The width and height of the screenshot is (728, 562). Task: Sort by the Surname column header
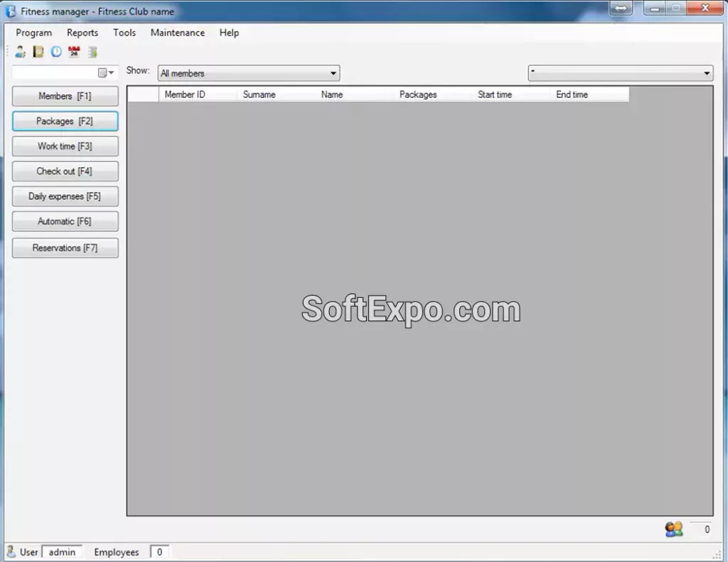[259, 94]
